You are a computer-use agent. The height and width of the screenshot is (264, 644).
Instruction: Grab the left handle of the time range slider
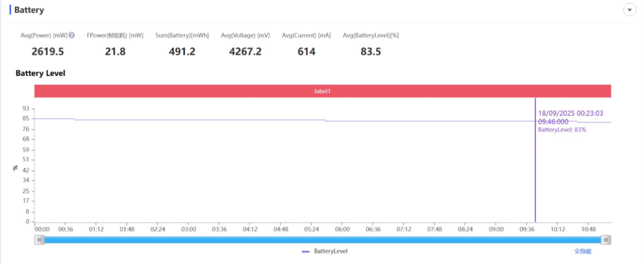[40, 240]
